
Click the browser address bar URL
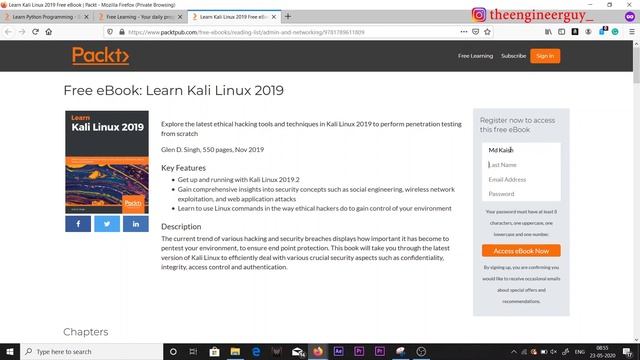(246, 32)
